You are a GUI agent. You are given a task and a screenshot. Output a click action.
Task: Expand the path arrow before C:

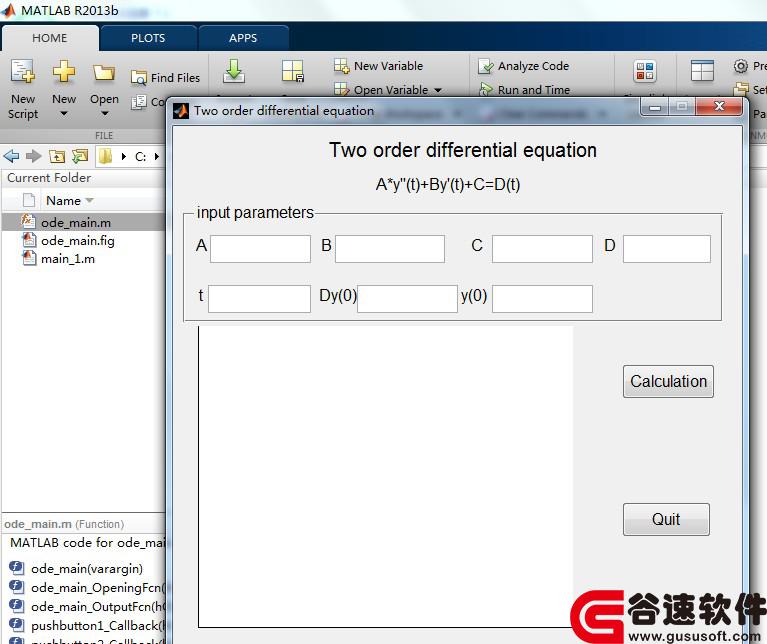tap(124, 156)
